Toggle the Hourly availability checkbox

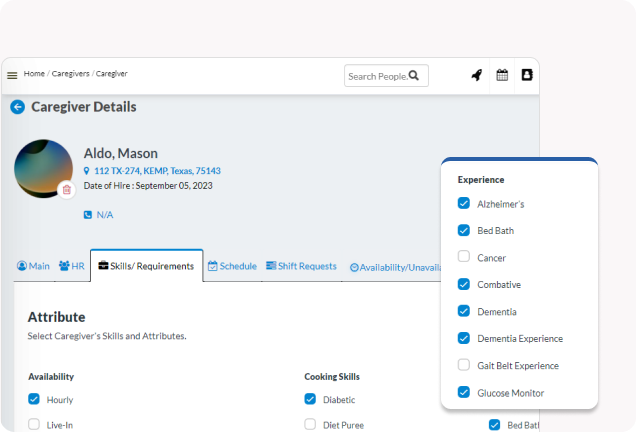pyautogui.click(x=34, y=400)
